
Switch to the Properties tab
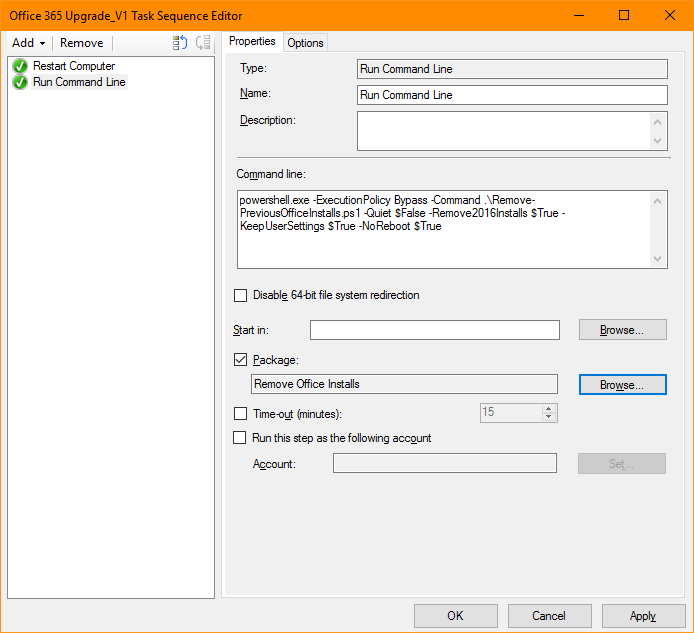pyautogui.click(x=252, y=42)
